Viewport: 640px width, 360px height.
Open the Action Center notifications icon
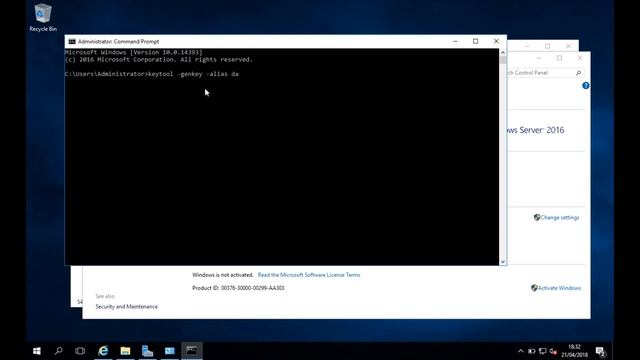[600, 351]
